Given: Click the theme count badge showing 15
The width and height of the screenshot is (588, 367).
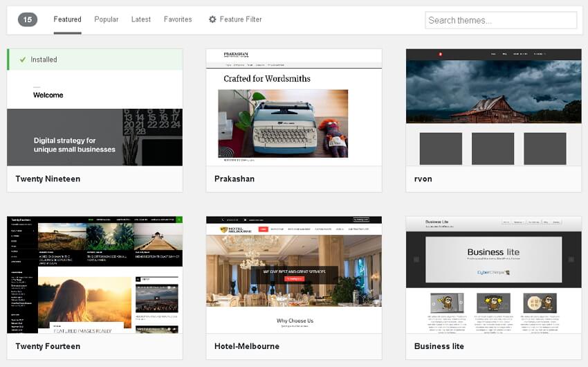Looking at the screenshot, I should [x=28, y=19].
